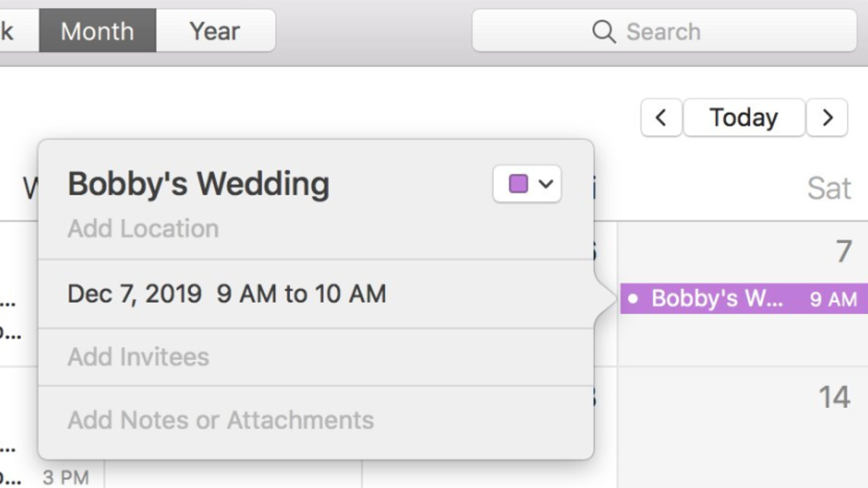Image resolution: width=868 pixels, height=488 pixels.
Task: Edit the Dec 7, 2019 event date
Action: click(134, 294)
